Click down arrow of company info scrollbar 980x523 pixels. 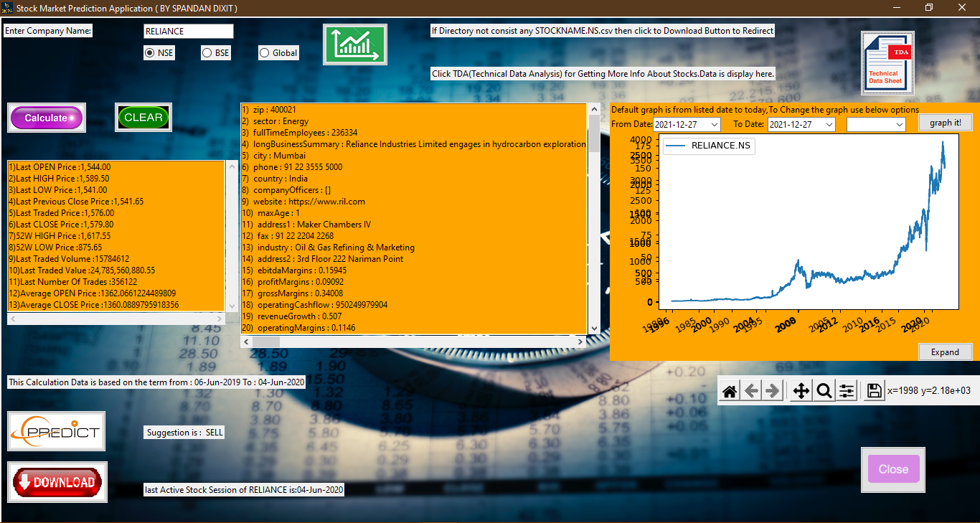point(594,329)
